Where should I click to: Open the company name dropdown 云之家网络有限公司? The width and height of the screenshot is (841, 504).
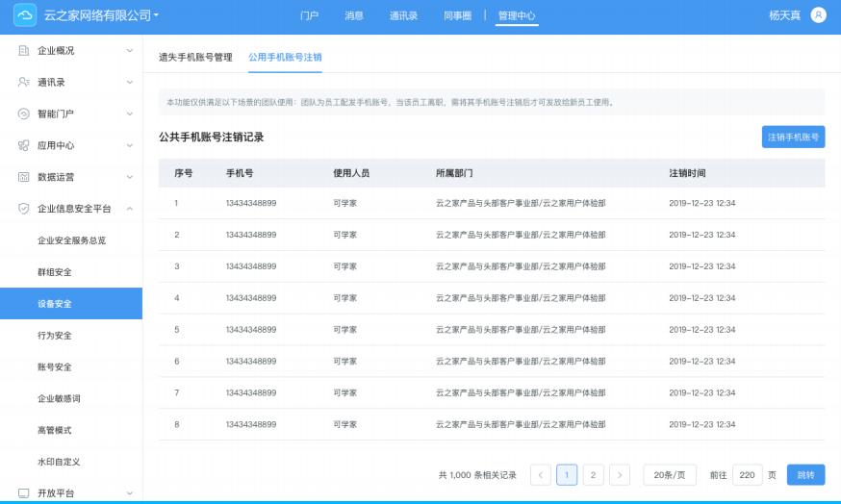click(101, 15)
